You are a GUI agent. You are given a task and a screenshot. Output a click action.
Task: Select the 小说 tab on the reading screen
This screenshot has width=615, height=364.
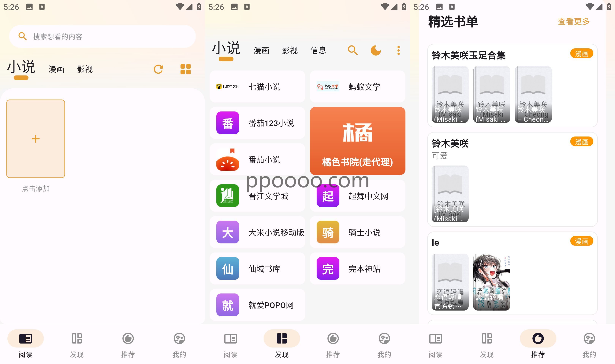pos(21,67)
